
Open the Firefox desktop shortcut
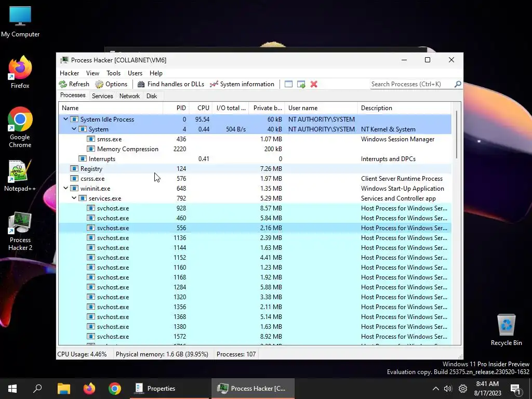pos(20,72)
